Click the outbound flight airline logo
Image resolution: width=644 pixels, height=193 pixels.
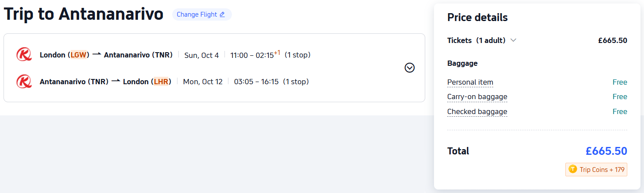[24, 55]
